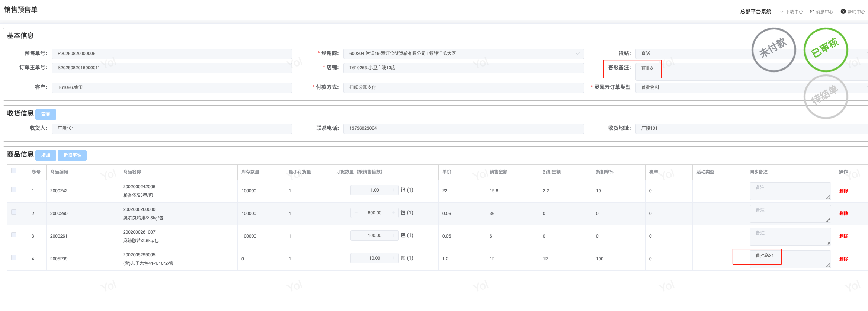This screenshot has width=868, height=311.
Task: Delete row 3 using its 删除 link
Action: coord(843,236)
